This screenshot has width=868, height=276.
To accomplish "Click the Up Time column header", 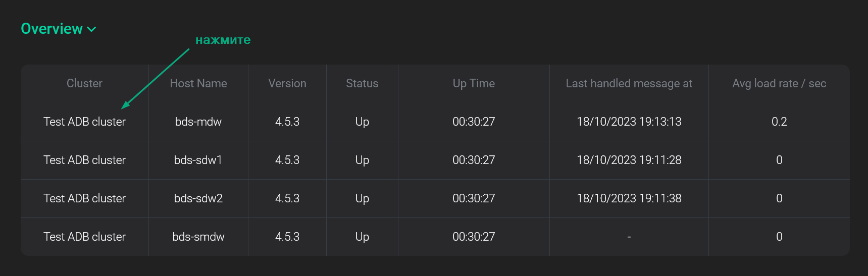I will point(474,83).
